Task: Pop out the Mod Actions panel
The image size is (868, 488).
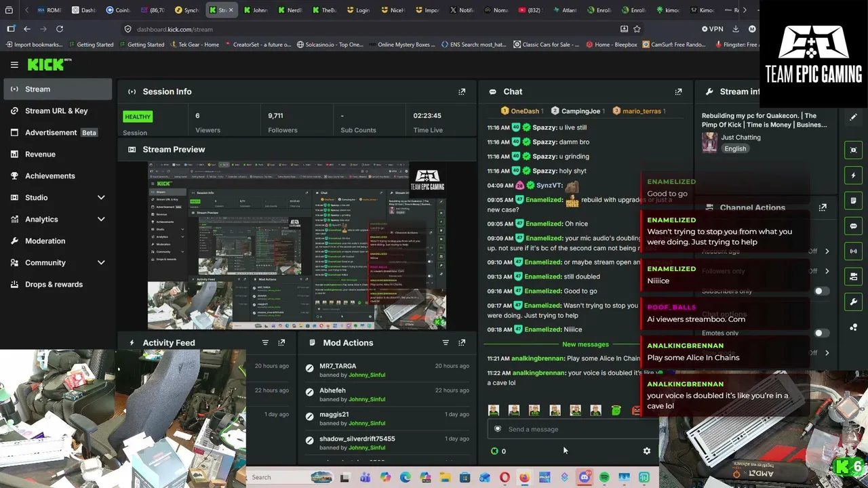Action: pos(462,342)
